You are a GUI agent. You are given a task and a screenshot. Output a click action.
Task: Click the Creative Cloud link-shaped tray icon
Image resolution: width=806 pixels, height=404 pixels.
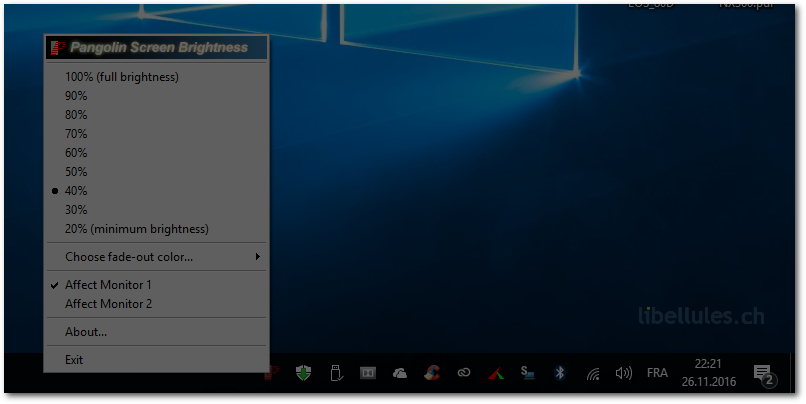[x=464, y=373]
